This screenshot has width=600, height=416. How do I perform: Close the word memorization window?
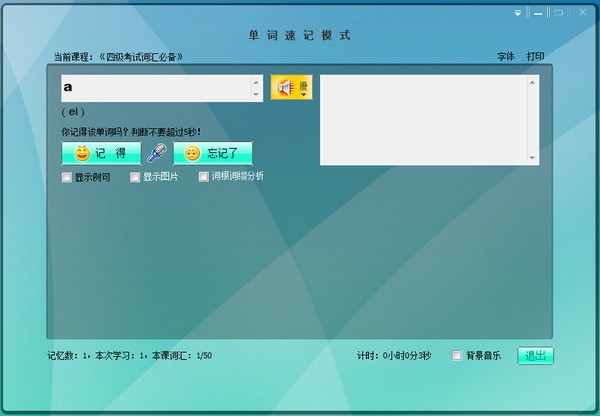pos(582,12)
